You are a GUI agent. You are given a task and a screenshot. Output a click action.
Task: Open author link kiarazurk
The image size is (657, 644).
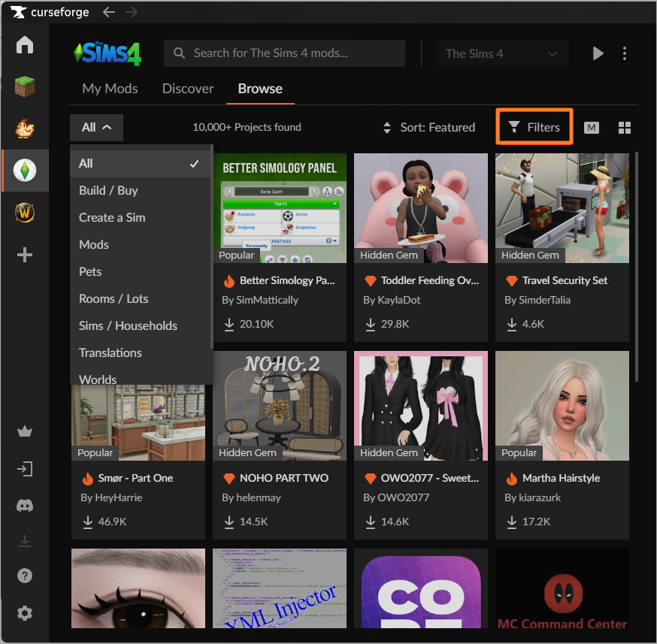[540, 498]
